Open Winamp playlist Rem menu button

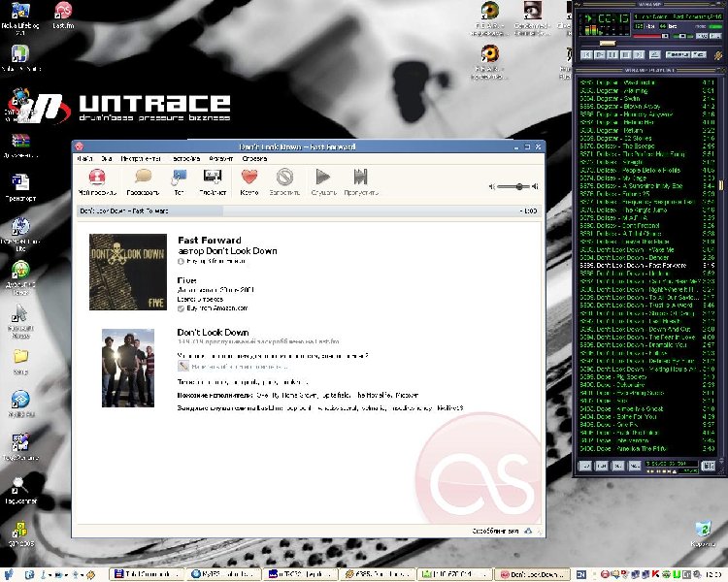(602, 465)
